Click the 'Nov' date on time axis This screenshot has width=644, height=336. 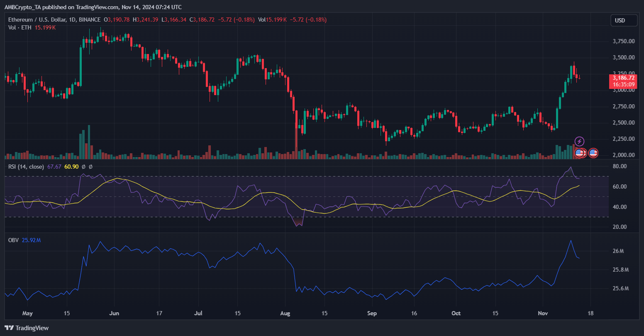[543, 313]
